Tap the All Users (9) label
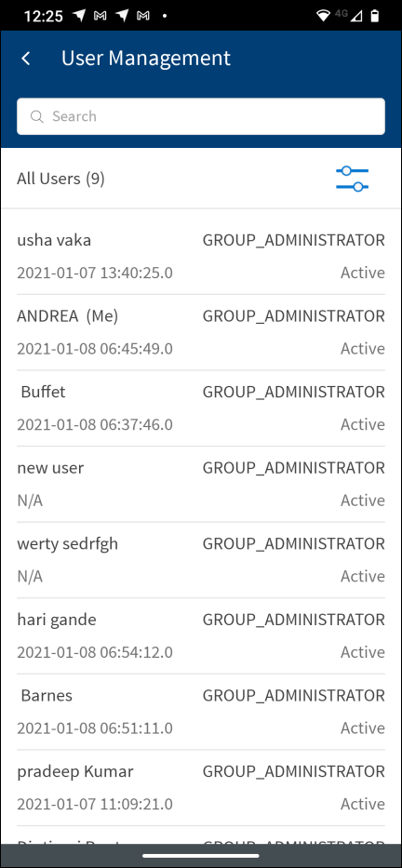This screenshot has height=868, width=402. pos(60,179)
